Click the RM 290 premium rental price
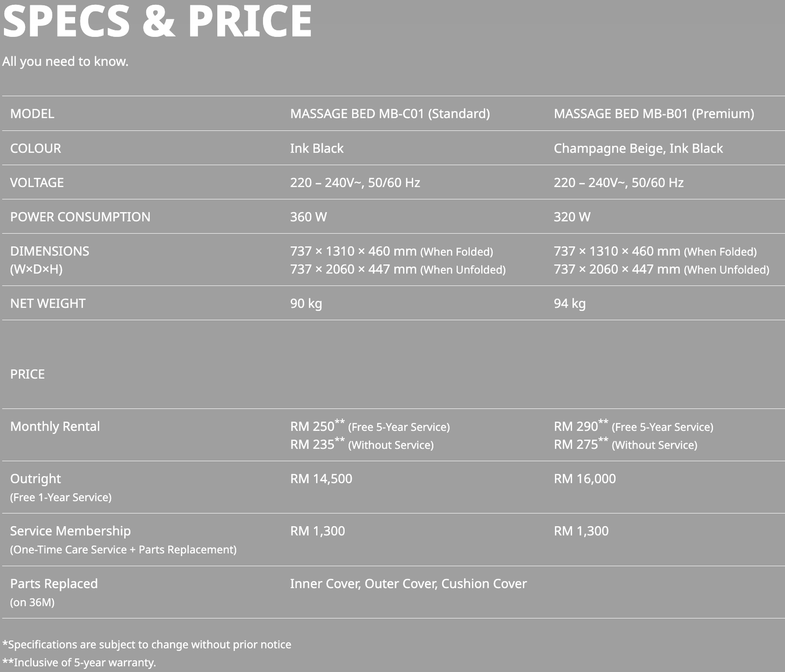 pyautogui.click(x=576, y=427)
